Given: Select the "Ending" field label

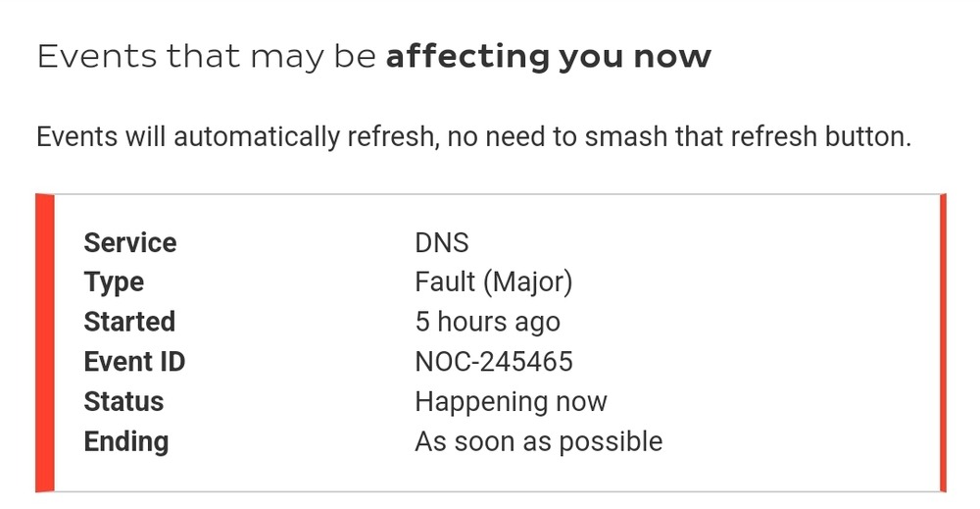Looking at the screenshot, I should click(126, 441).
